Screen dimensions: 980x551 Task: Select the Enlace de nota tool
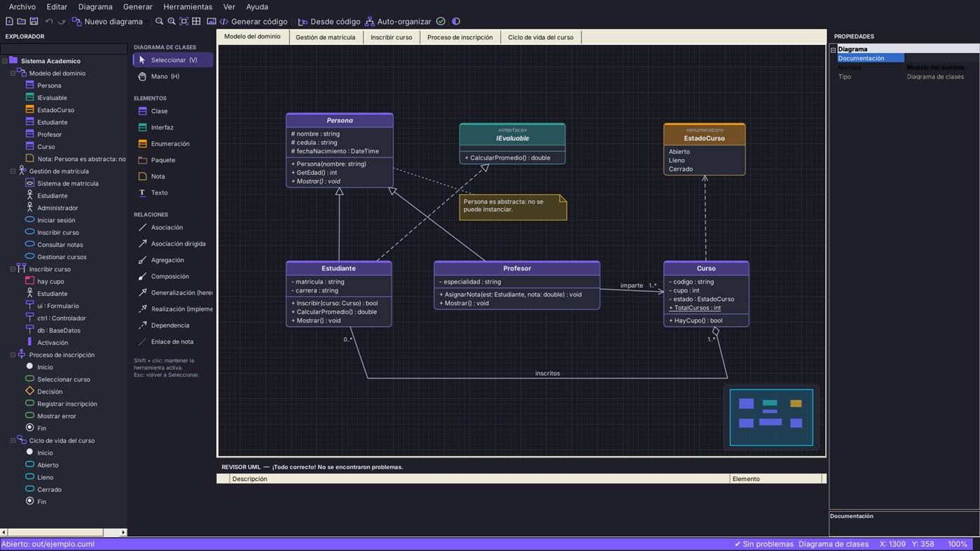tap(172, 342)
